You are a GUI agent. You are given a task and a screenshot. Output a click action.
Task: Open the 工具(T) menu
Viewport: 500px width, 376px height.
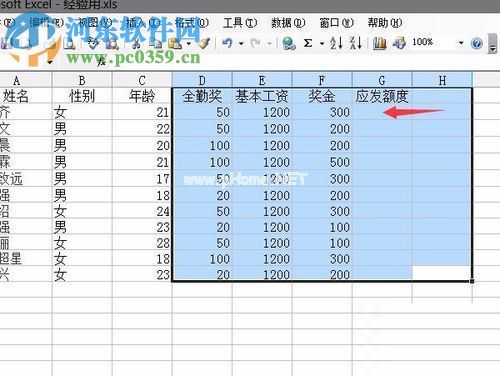point(240,23)
